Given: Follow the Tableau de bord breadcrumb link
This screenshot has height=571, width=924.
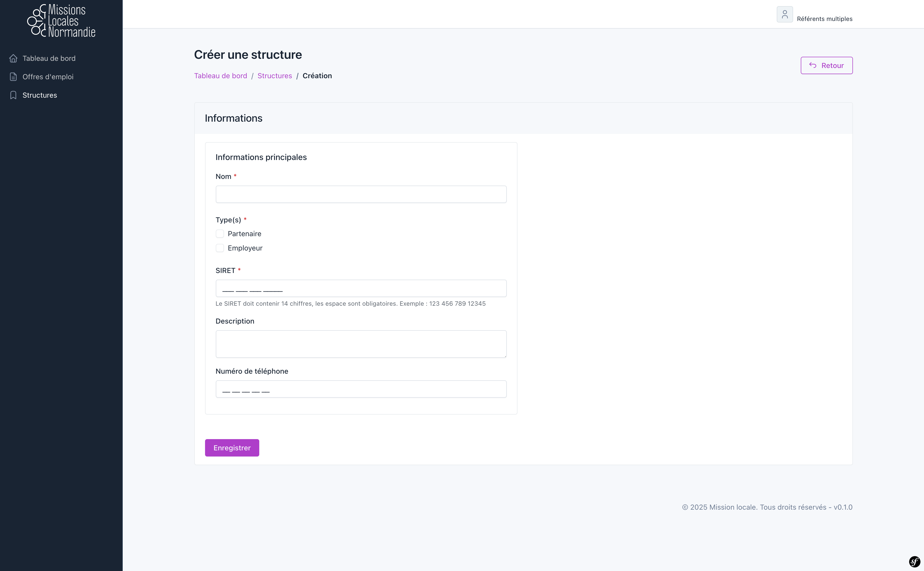Looking at the screenshot, I should (x=221, y=76).
